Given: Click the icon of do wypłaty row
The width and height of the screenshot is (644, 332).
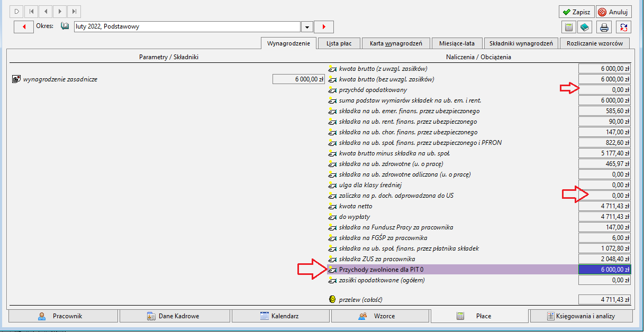Looking at the screenshot, I should (x=332, y=217).
